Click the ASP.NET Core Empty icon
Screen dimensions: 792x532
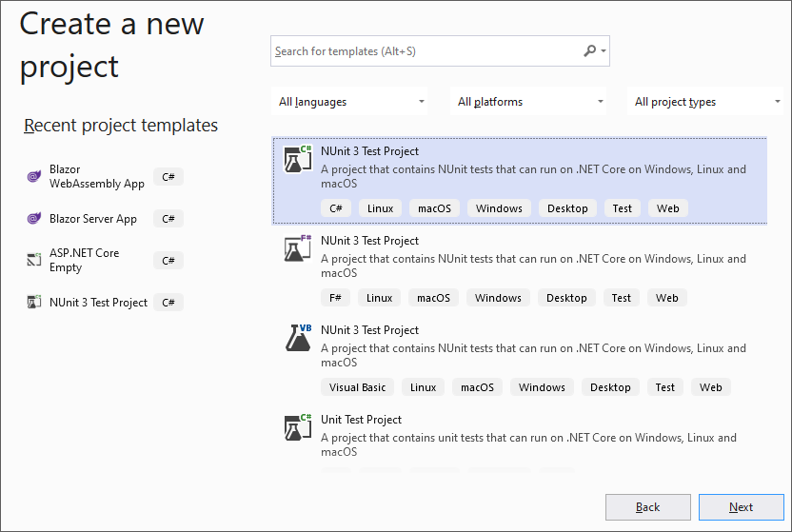point(34,260)
